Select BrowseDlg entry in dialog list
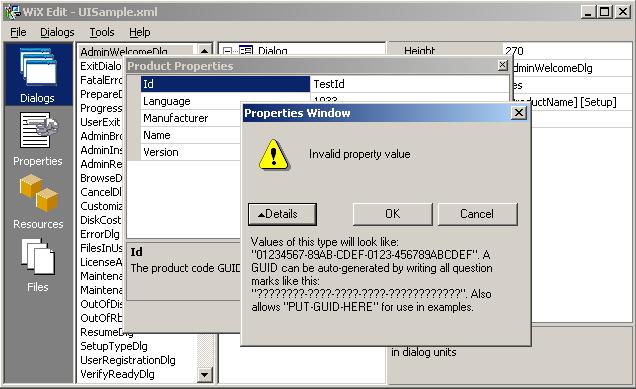 (101, 178)
